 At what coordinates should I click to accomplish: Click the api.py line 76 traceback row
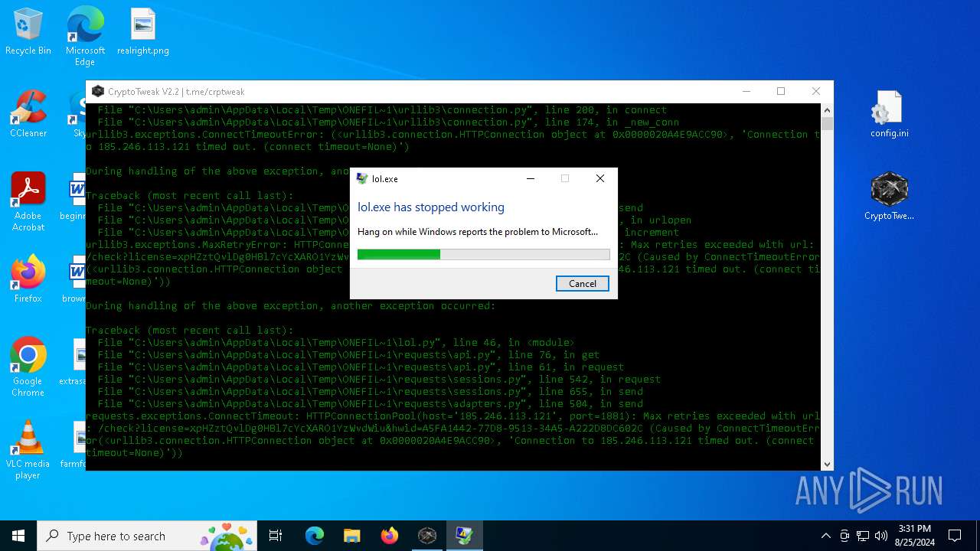click(348, 354)
